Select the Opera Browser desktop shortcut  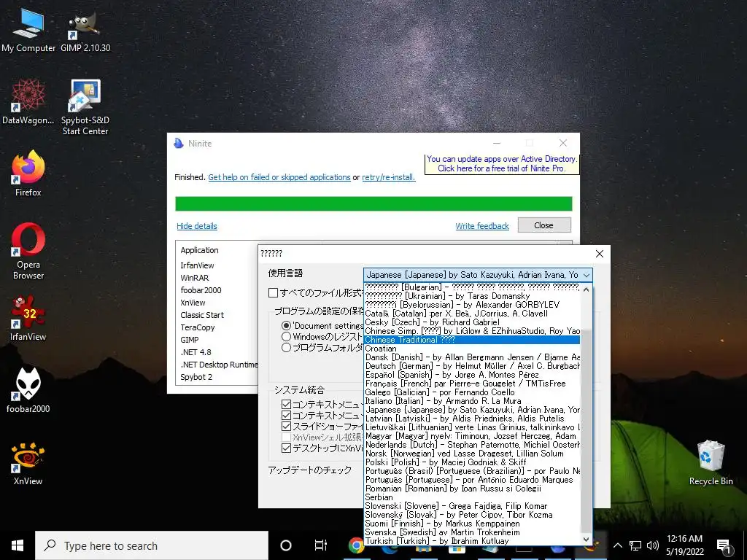click(x=28, y=251)
